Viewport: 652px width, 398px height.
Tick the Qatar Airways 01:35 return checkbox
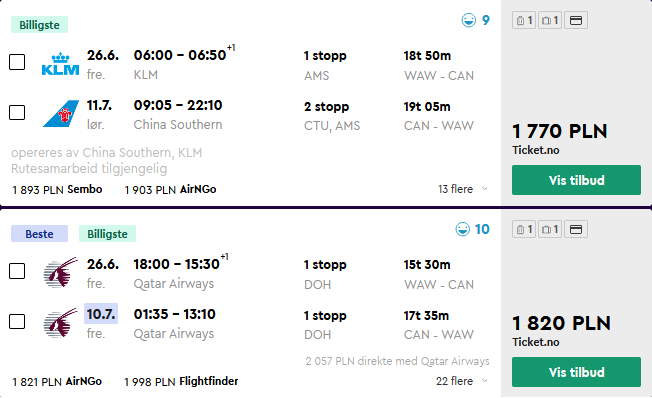click(17, 321)
